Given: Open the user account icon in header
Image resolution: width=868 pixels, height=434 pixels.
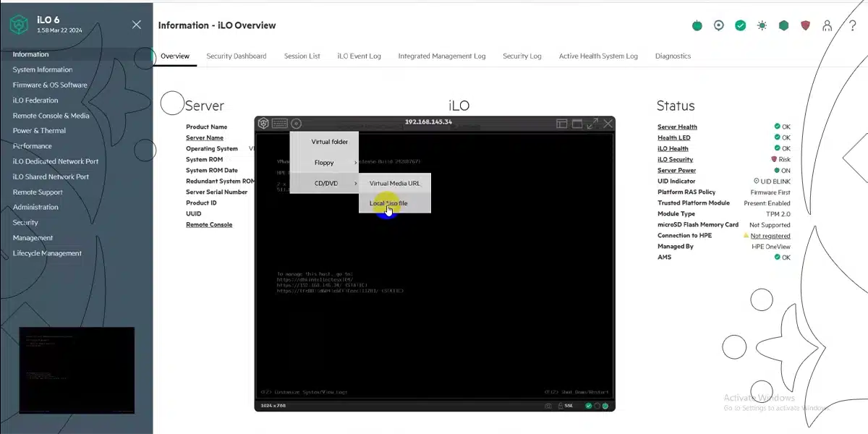Looking at the screenshot, I should pyautogui.click(x=827, y=25).
